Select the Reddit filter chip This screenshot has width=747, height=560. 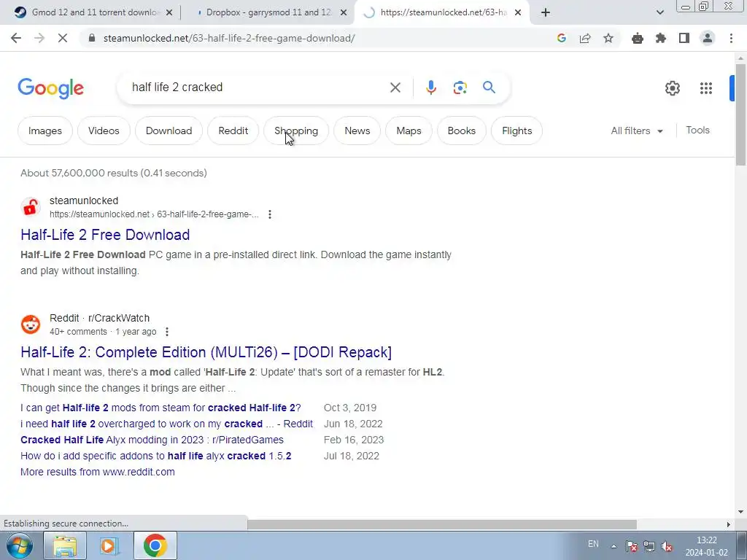233,131
